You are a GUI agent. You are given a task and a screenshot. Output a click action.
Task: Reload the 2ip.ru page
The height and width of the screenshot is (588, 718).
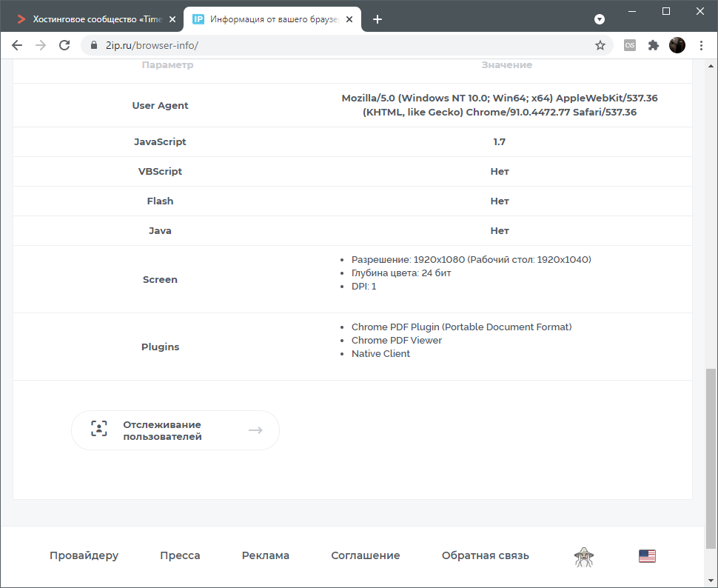tap(64, 45)
